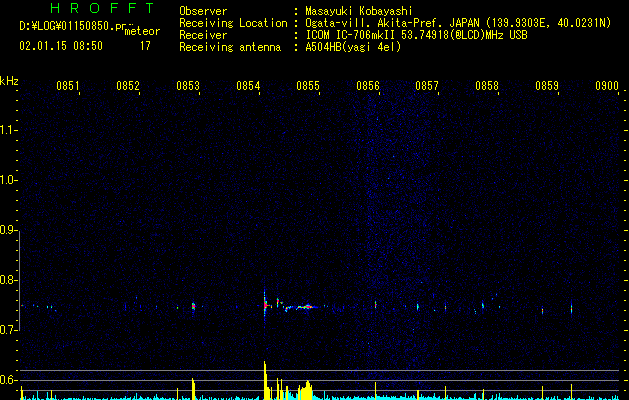Click antenna value A504HB(yagi 4el)
This screenshot has width=629, height=400.
pos(353,47)
